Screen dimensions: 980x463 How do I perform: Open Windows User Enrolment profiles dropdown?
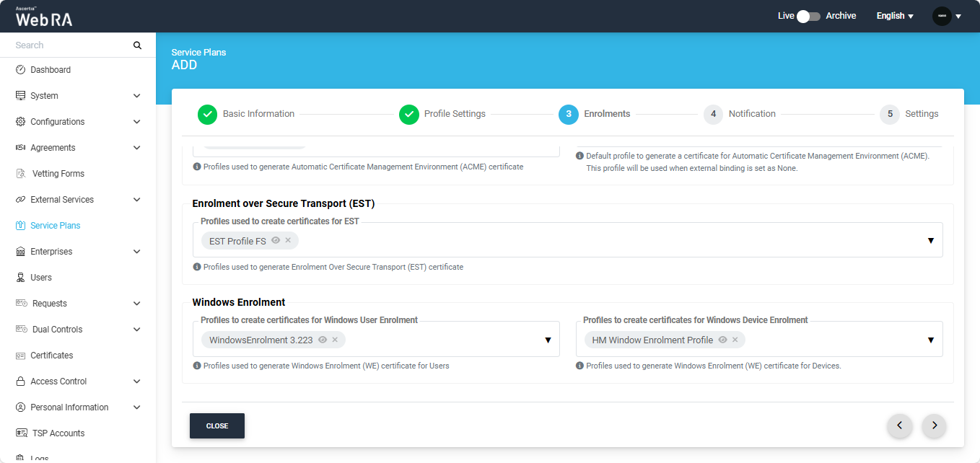548,340
